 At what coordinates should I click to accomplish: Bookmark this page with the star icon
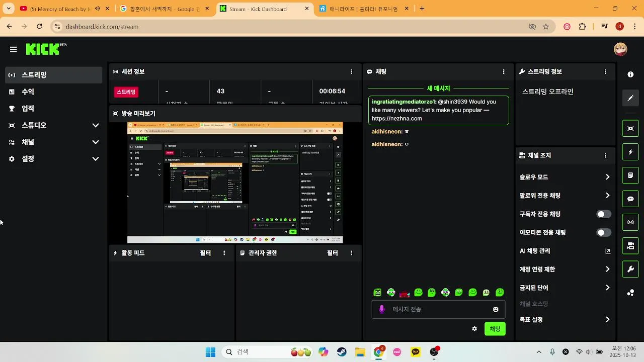point(546,27)
